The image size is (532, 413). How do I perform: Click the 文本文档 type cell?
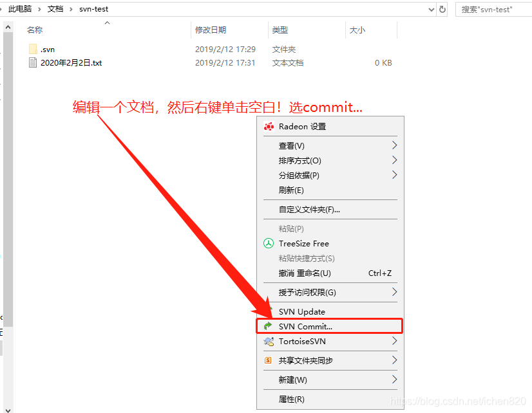tap(288, 62)
